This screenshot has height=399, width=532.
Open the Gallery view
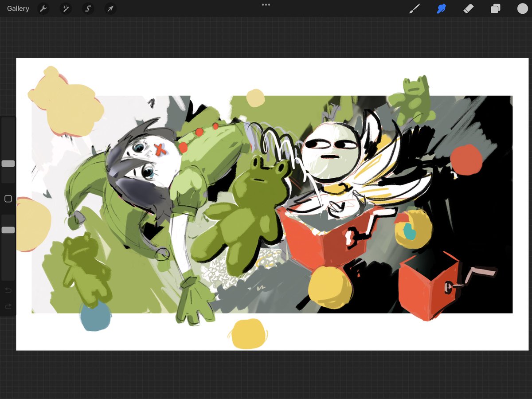18,8
